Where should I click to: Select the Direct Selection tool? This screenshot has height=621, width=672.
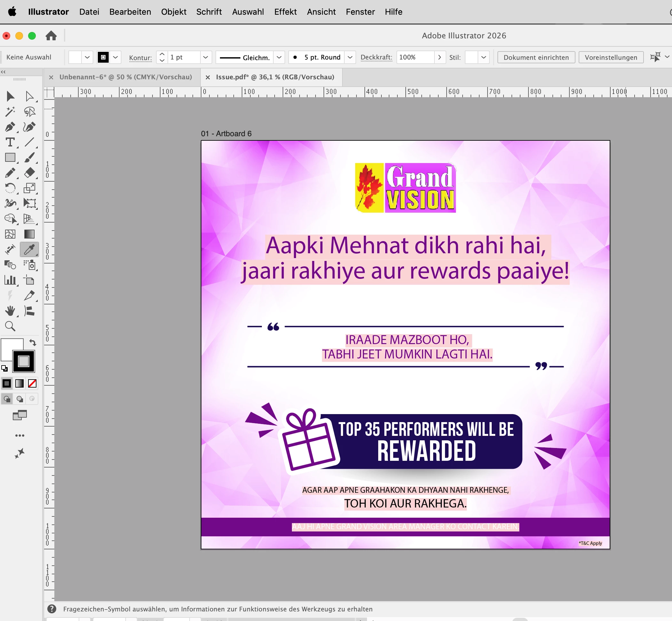pos(29,97)
